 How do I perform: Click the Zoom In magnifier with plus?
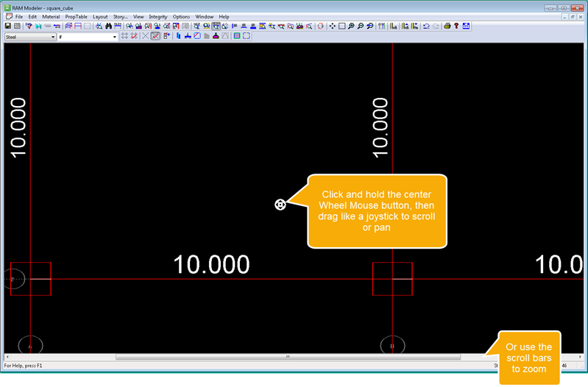[351, 26]
